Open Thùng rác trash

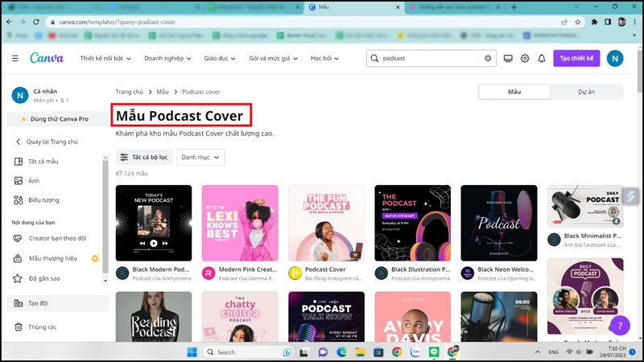pos(42,327)
